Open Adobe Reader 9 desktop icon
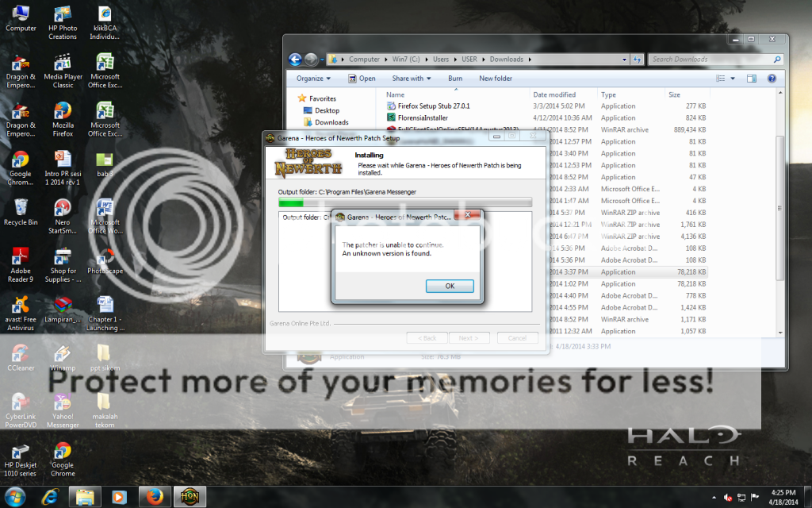The height and width of the screenshot is (508, 812). [21, 265]
